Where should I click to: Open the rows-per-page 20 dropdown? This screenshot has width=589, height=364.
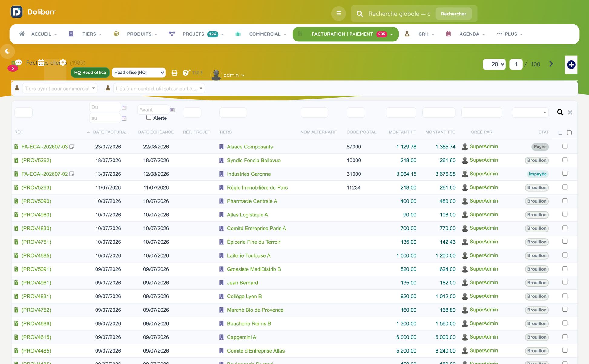click(x=494, y=64)
